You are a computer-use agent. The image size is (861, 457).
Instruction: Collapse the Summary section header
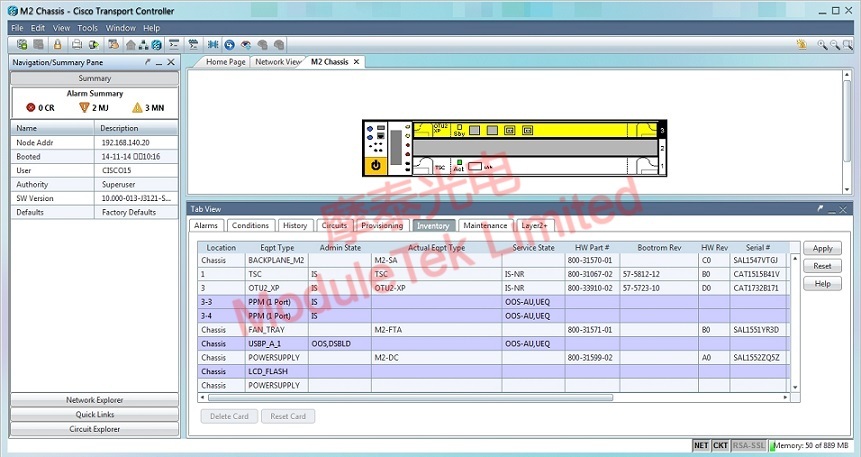click(x=94, y=79)
